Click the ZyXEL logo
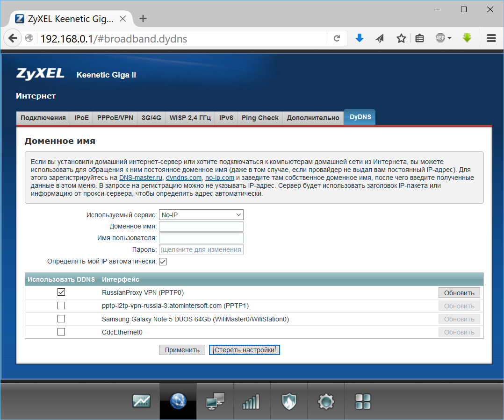The height and width of the screenshot is (420, 504). [40, 74]
